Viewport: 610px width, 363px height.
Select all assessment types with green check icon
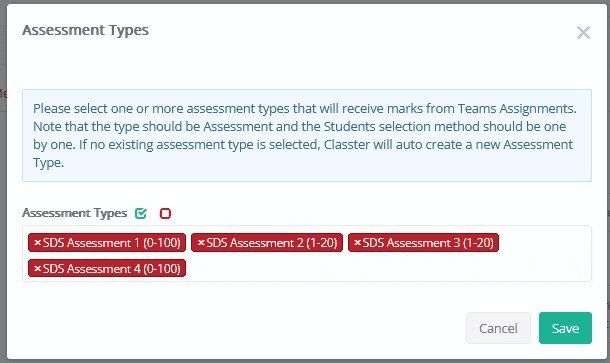141,213
